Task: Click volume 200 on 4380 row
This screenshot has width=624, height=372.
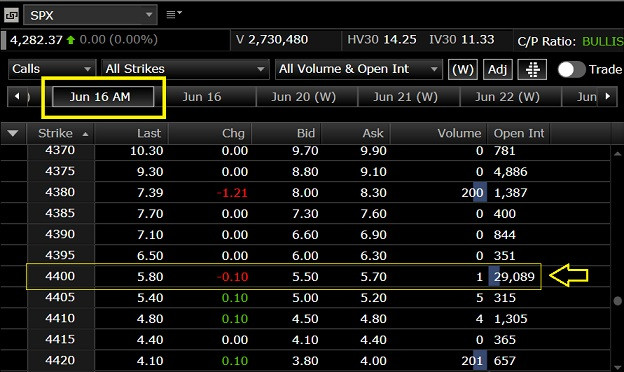Action: coord(472,193)
